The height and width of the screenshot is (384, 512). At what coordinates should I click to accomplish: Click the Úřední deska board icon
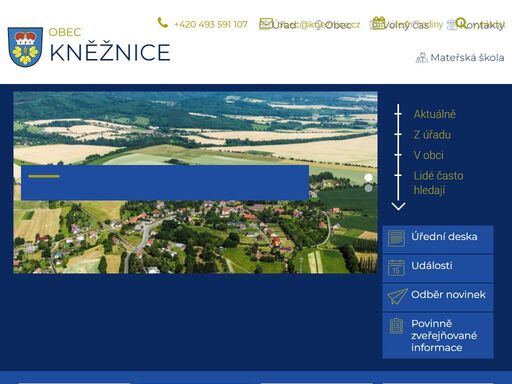[397, 238]
